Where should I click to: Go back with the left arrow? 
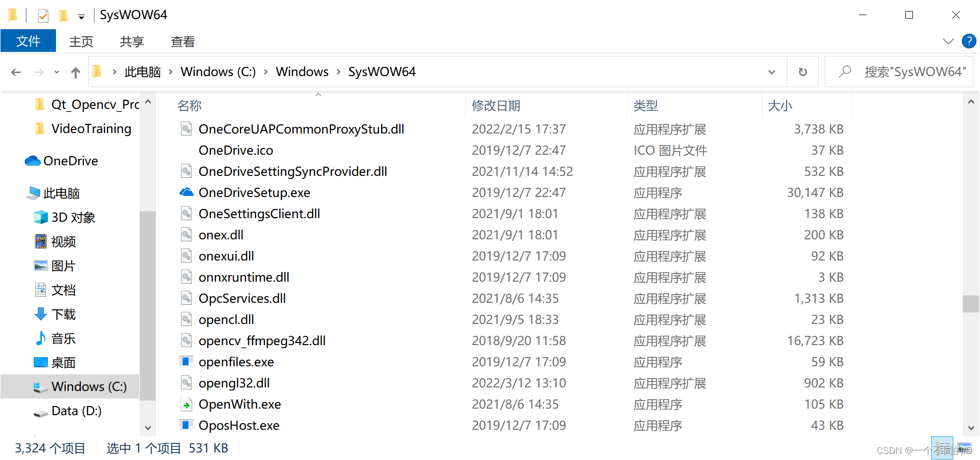click(x=16, y=72)
